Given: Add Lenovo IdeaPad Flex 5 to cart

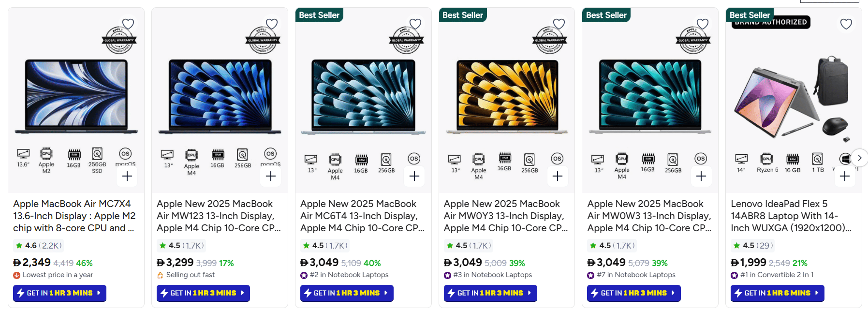Looking at the screenshot, I should tap(844, 177).
